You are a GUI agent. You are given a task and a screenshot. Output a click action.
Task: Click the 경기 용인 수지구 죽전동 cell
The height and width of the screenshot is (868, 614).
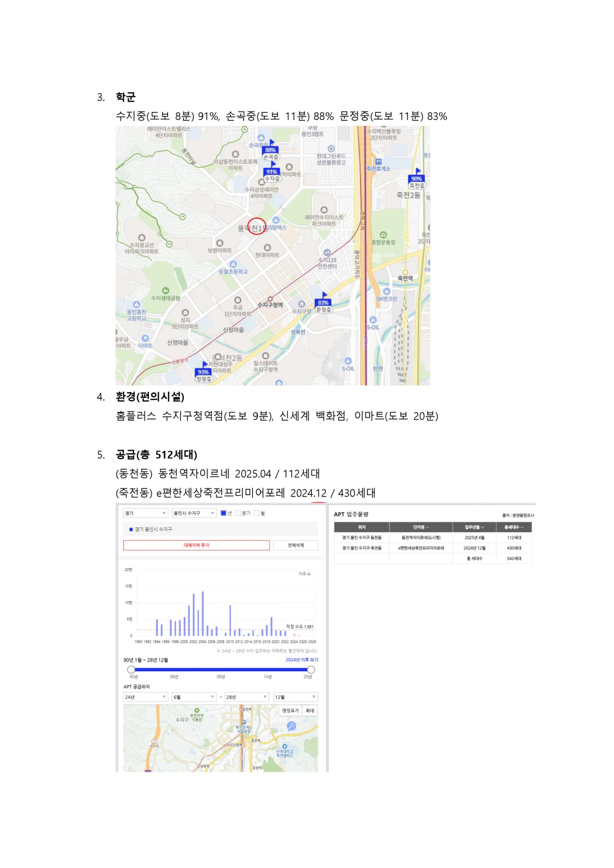tap(362, 548)
